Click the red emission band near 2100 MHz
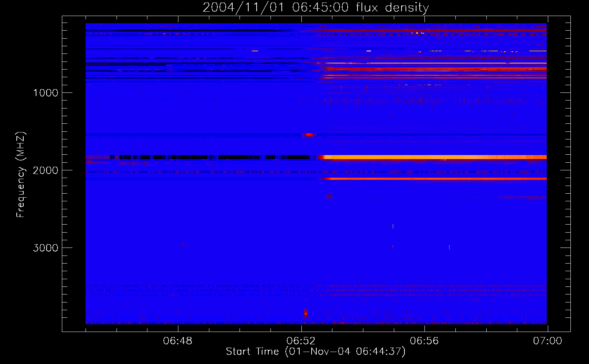This screenshot has height=364, width=589. tap(433, 179)
